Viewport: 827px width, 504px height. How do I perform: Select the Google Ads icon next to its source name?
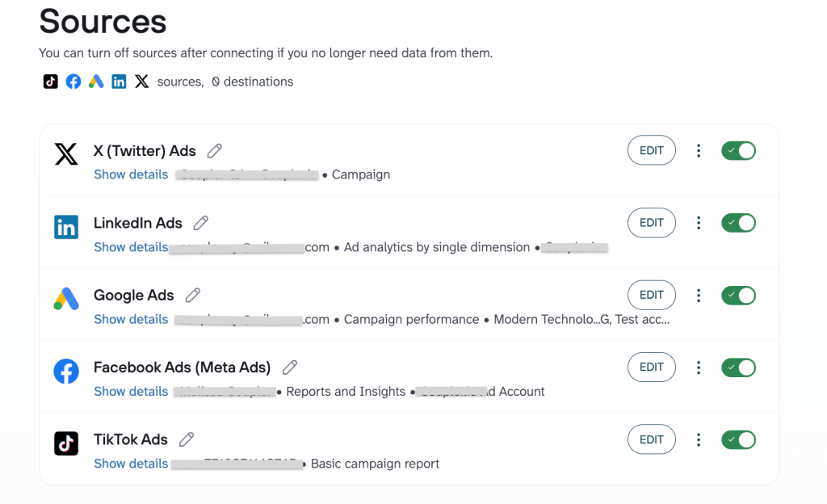pyautogui.click(x=65, y=299)
